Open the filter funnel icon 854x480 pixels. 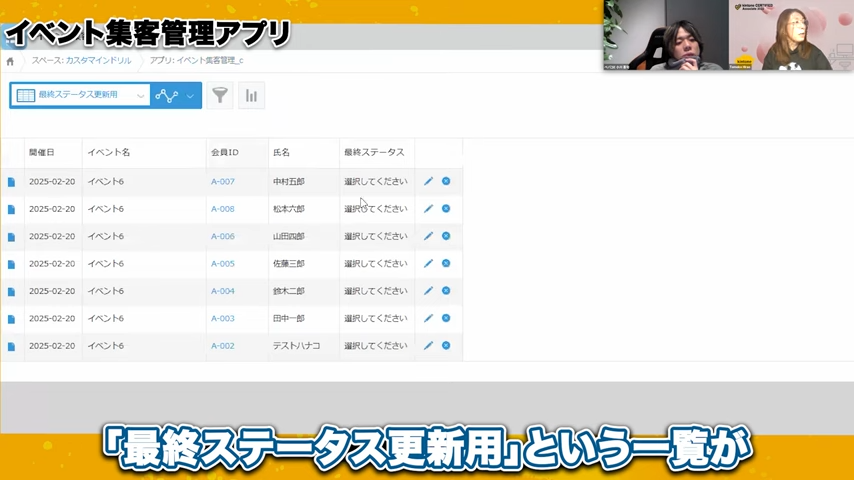coord(220,95)
